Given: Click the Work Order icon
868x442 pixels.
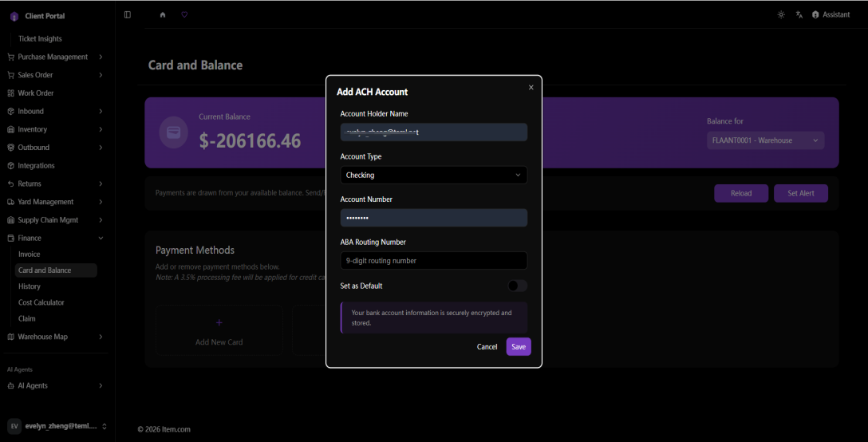Looking at the screenshot, I should tap(10, 93).
